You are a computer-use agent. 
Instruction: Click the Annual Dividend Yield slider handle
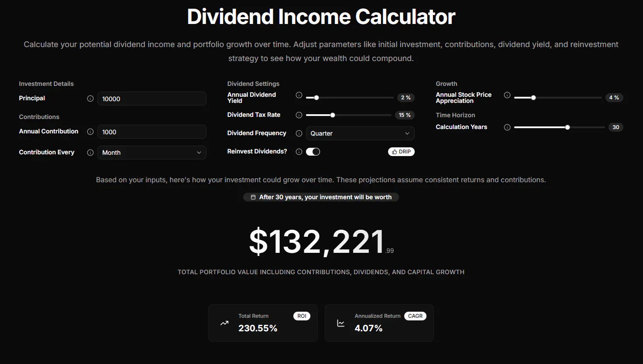(316, 98)
